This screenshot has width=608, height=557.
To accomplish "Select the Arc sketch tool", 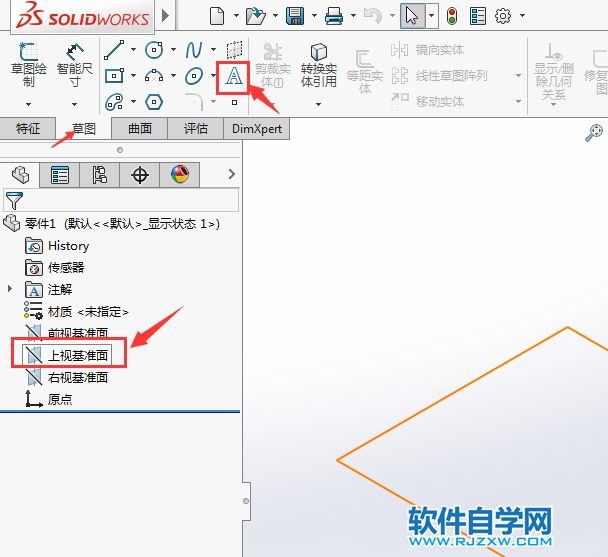I will pyautogui.click(x=154, y=76).
